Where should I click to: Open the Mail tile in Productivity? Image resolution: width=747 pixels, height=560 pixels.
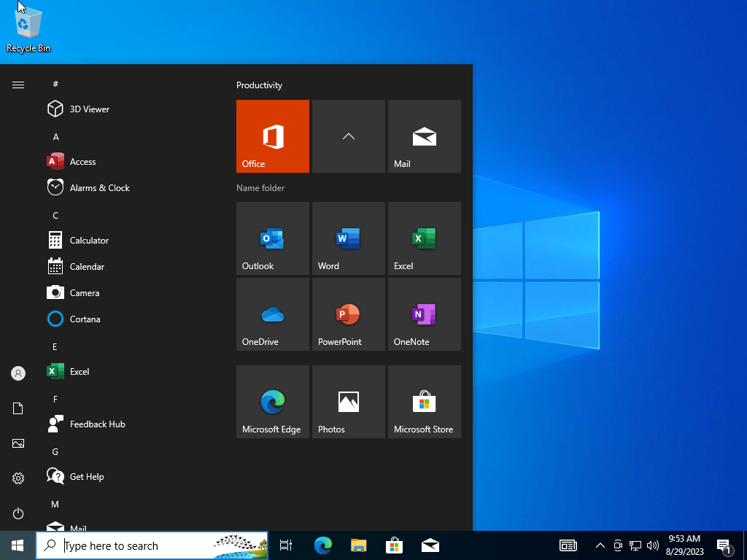[424, 136]
